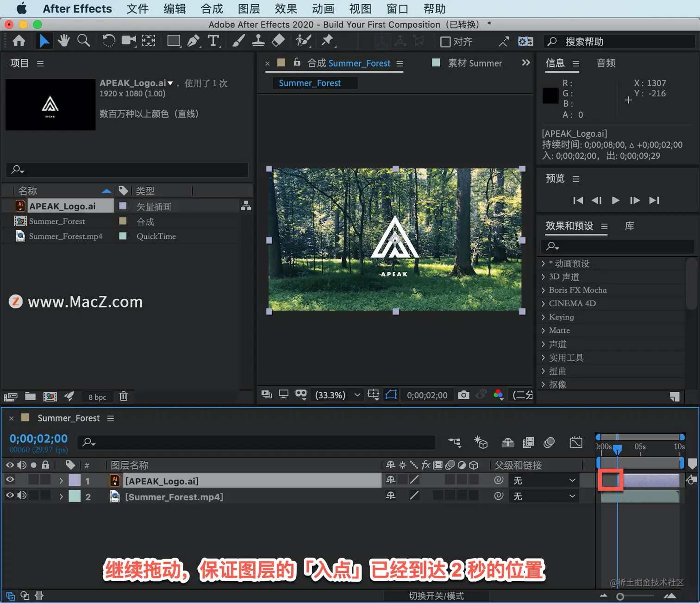Select the Puppet Pin tool
Viewport: 700px width, 603px height.
[x=328, y=41]
